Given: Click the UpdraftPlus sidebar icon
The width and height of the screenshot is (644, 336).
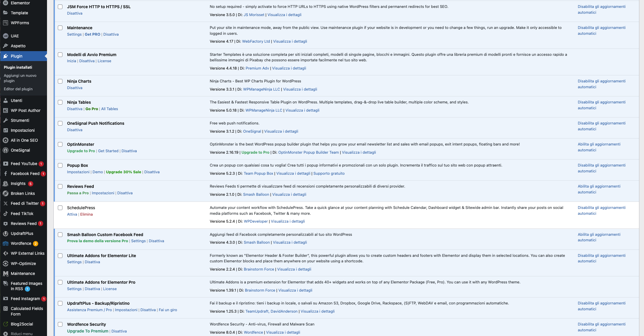Looking at the screenshot, I should [x=6, y=233].
